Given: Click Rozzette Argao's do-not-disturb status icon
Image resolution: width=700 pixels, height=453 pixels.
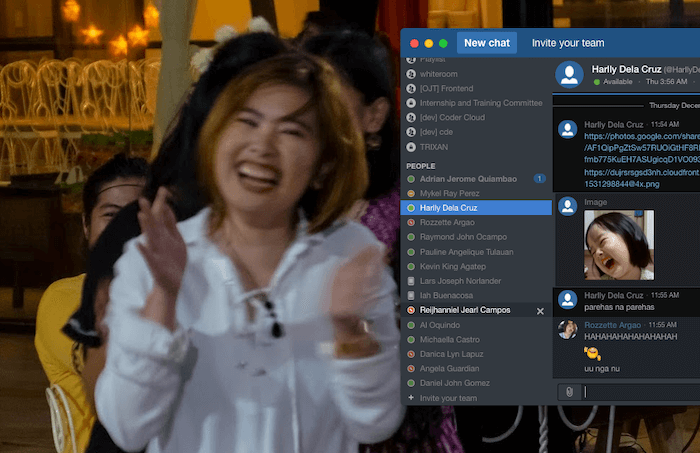Looking at the screenshot, I should (x=411, y=222).
